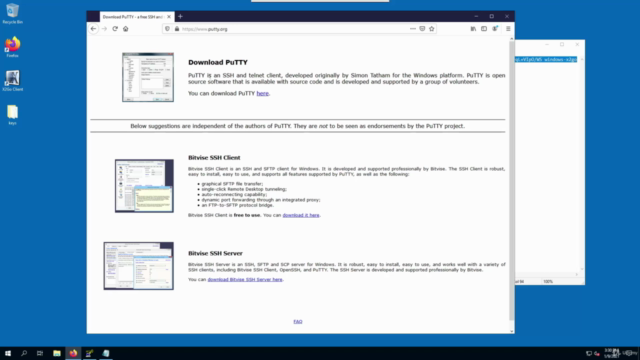Select the Recycle Bin desktop icon
The height and width of the screenshot is (360, 640).
pyautogui.click(x=13, y=13)
